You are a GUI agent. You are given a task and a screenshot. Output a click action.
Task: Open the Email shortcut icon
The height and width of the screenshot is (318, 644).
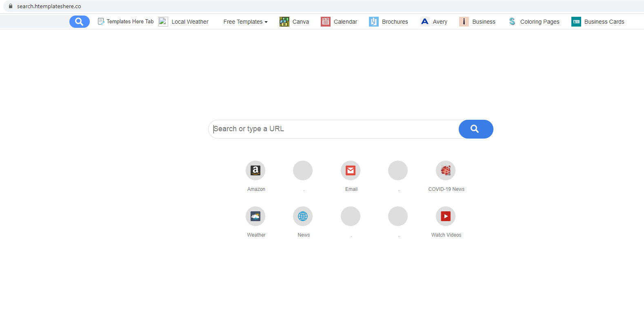(x=351, y=170)
